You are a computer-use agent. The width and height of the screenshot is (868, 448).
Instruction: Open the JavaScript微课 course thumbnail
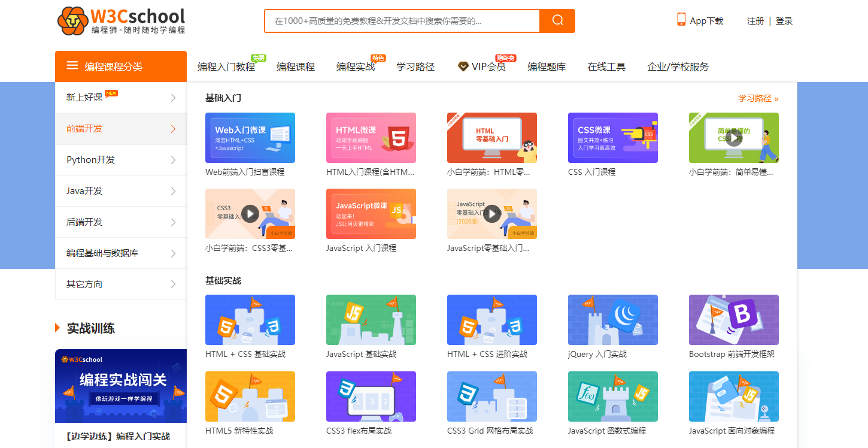371,214
